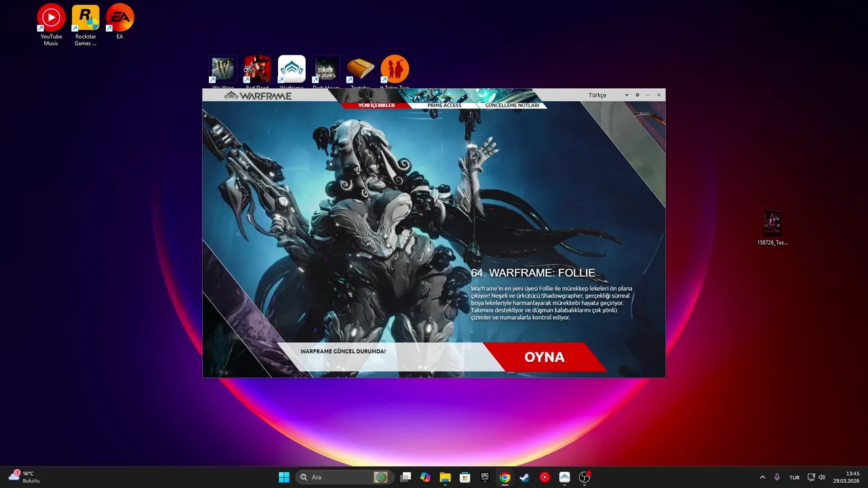Open the launcher settings gear icon

pyautogui.click(x=637, y=95)
